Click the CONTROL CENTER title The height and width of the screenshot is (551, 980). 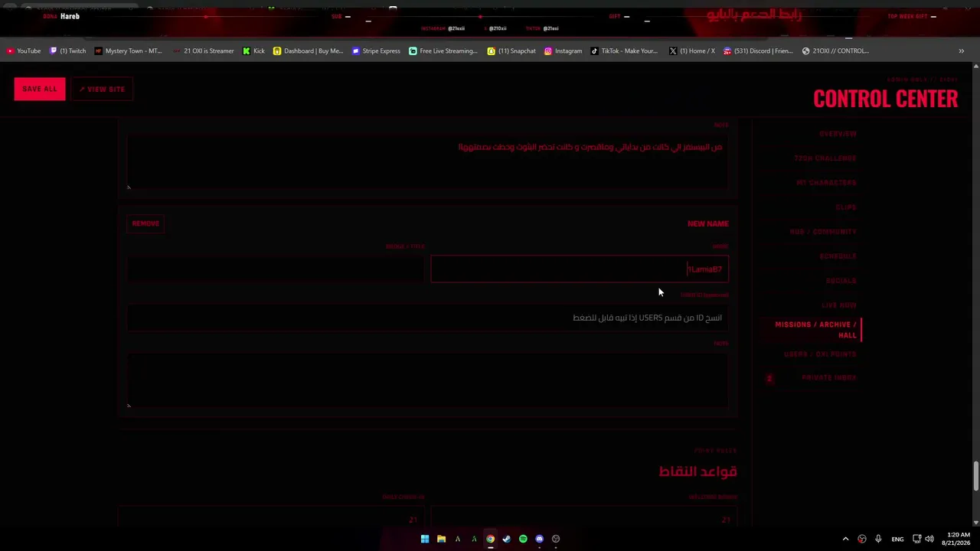pyautogui.click(x=885, y=99)
